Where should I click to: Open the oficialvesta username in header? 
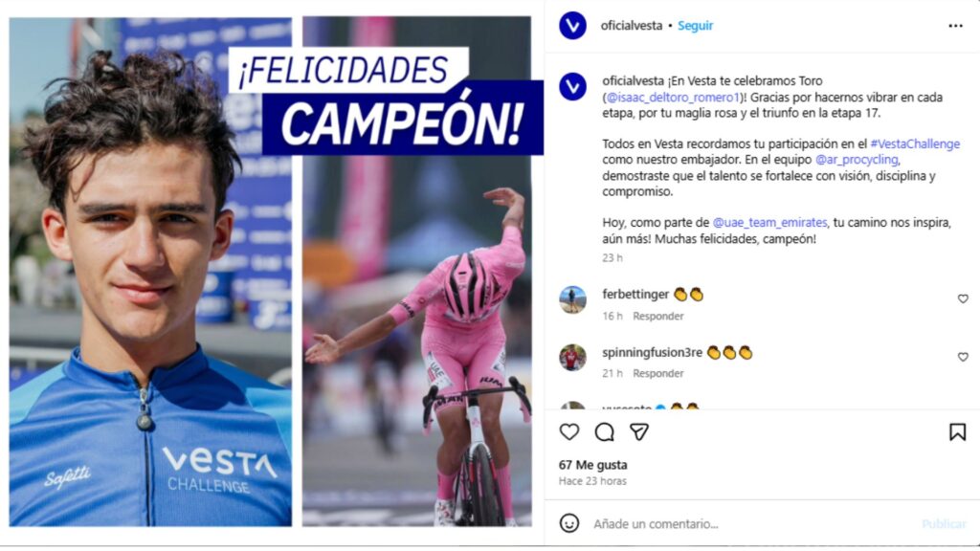click(632, 26)
